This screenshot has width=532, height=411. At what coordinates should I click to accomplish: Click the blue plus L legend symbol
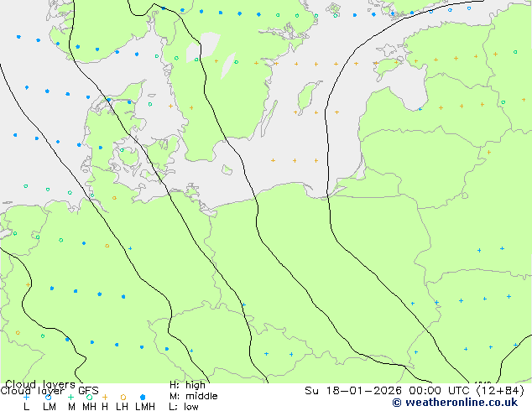click(26, 397)
